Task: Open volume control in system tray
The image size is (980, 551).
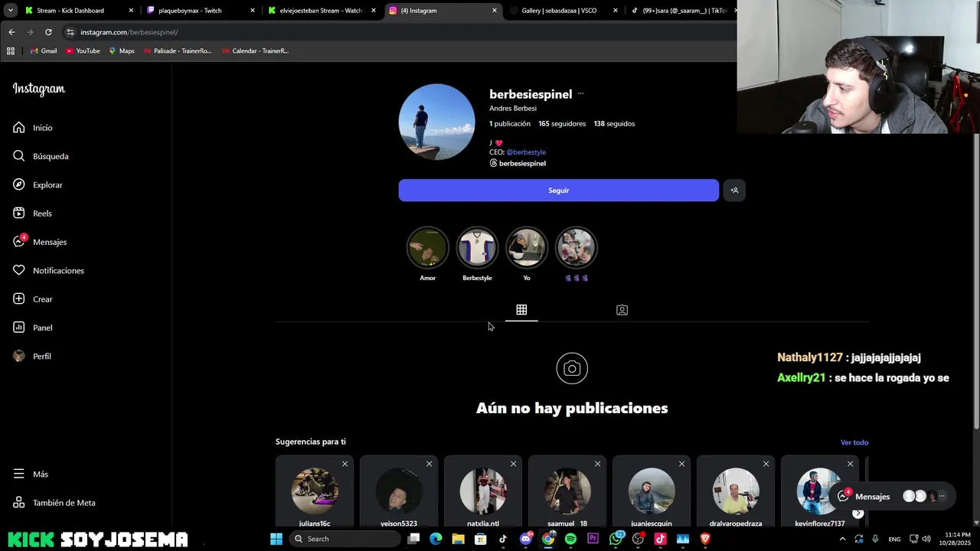Action: point(926,539)
